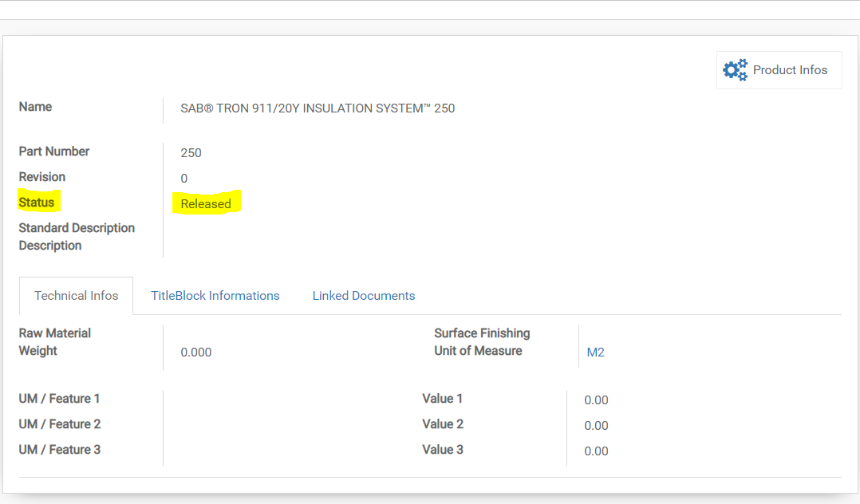Image resolution: width=860 pixels, height=504 pixels.
Task: Click the Part Number value 250
Action: point(191,153)
